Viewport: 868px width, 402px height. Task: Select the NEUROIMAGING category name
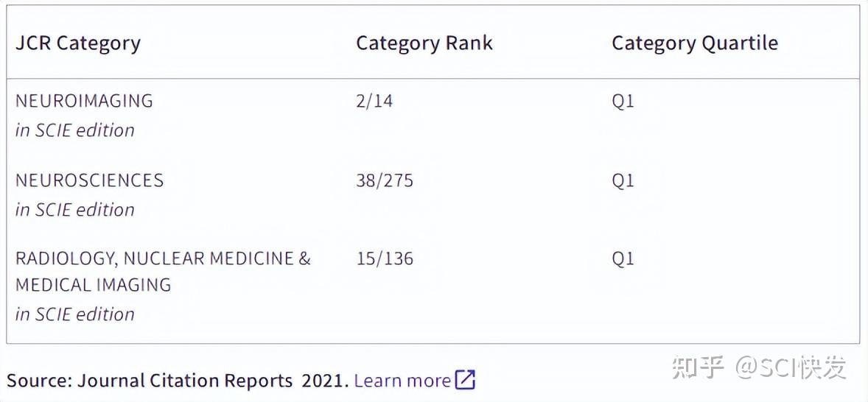pos(84,101)
